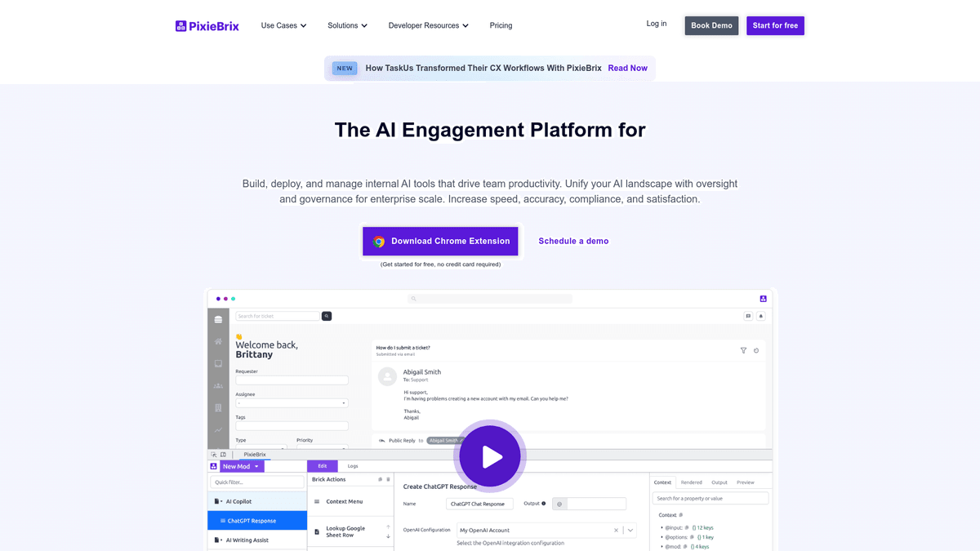Open the monitor icon in demo sidebar

pos(218,363)
